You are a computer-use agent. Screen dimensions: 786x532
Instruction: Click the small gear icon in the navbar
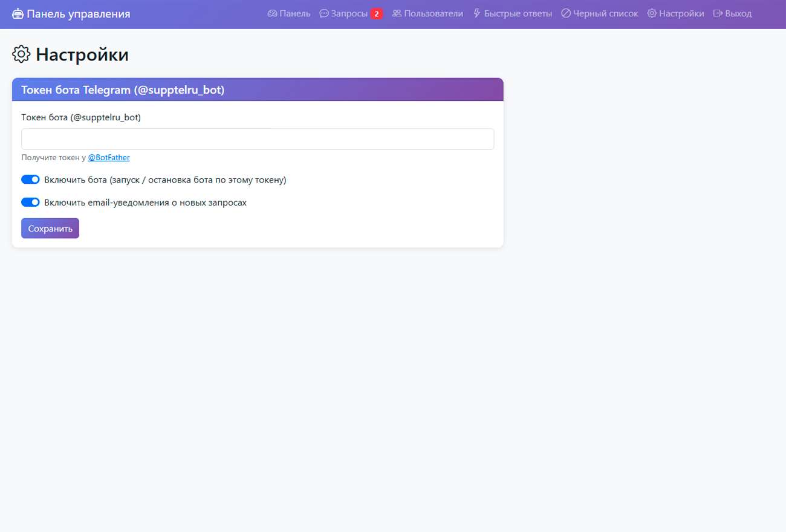652,13
